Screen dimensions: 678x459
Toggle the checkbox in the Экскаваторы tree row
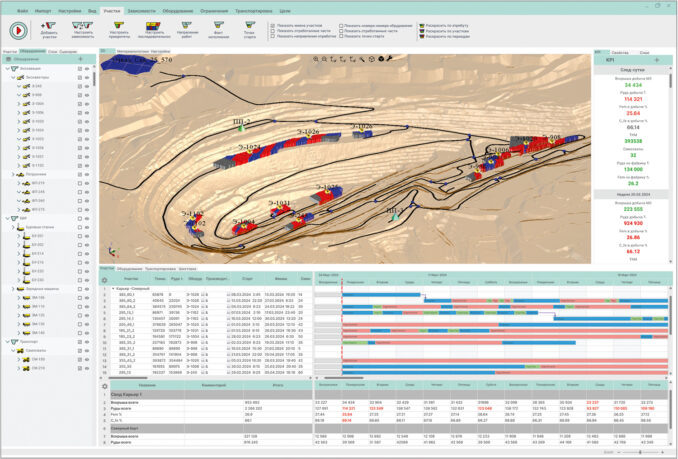coord(80,77)
